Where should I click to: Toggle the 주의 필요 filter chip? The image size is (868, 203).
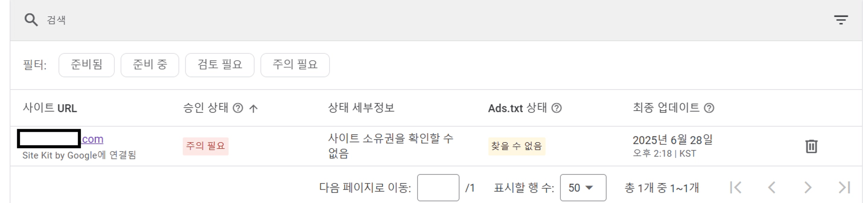click(x=295, y=65)
